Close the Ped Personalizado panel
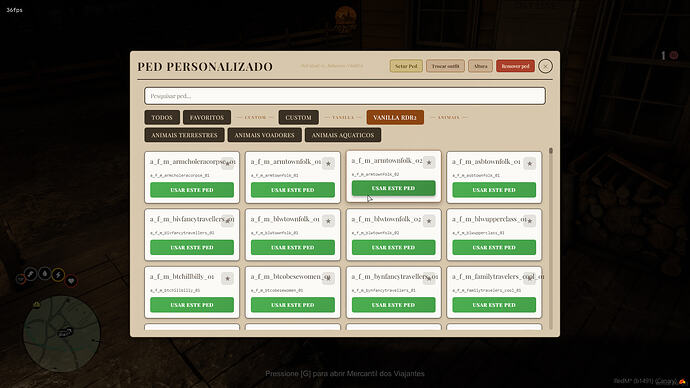This screenshot has width=690, height=388. coord(545,66)
